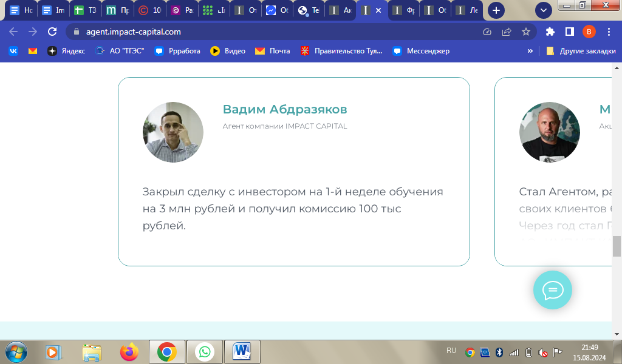
Task: Open WhatsApp from the taskbar
Action: [x=205, y=352]
